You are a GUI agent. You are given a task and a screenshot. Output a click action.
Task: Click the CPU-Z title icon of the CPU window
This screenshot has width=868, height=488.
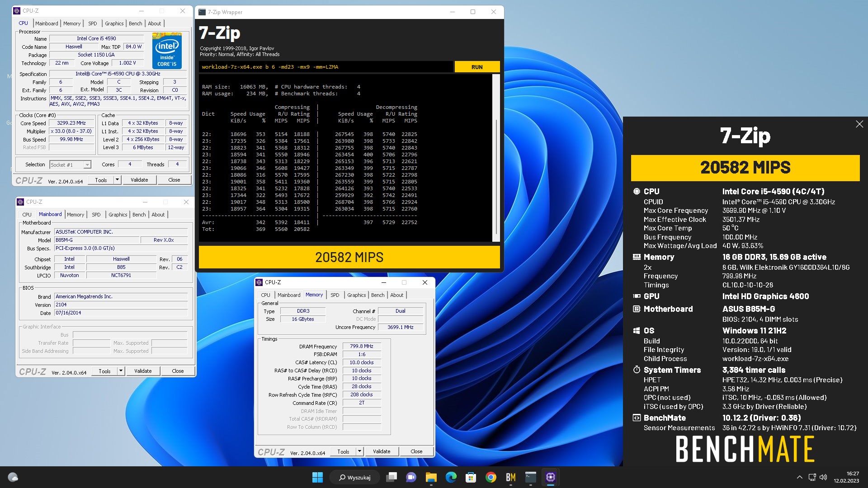(17, 11)
